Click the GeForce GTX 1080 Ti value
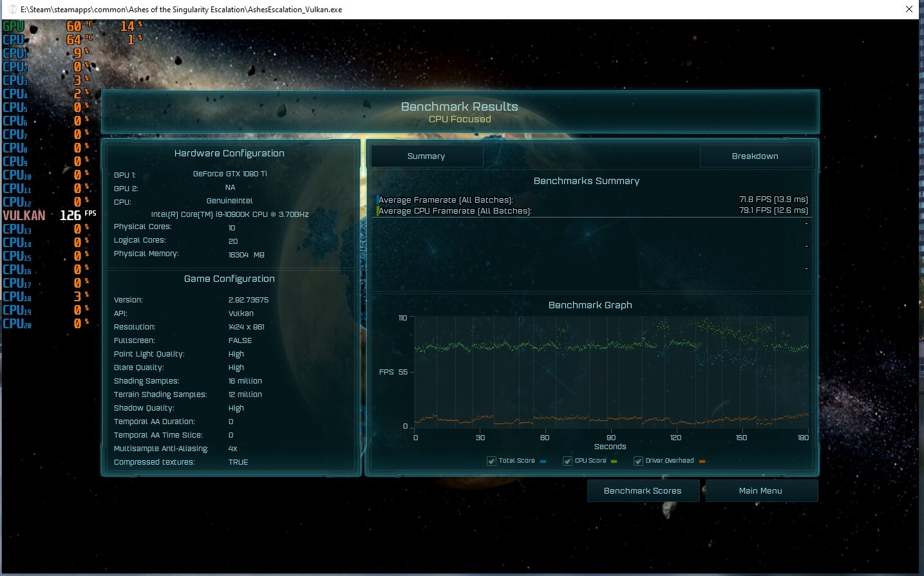 [230, 174]
